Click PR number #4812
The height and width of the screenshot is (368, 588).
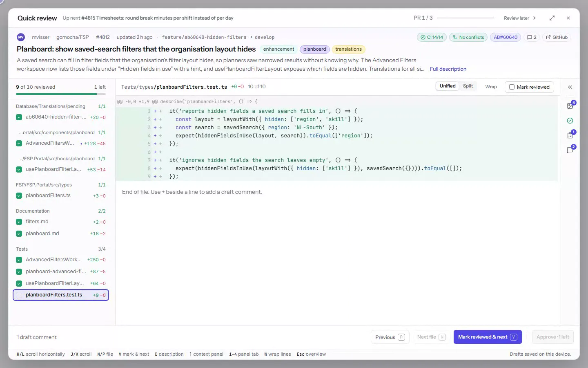(x=103, y=37)
